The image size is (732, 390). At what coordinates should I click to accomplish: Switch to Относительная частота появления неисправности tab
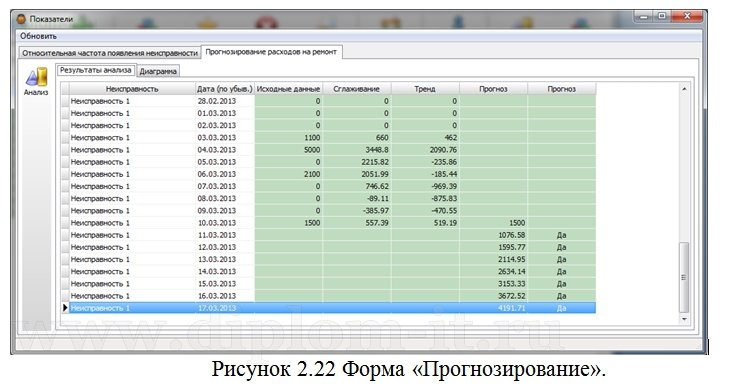click(110, 53)
